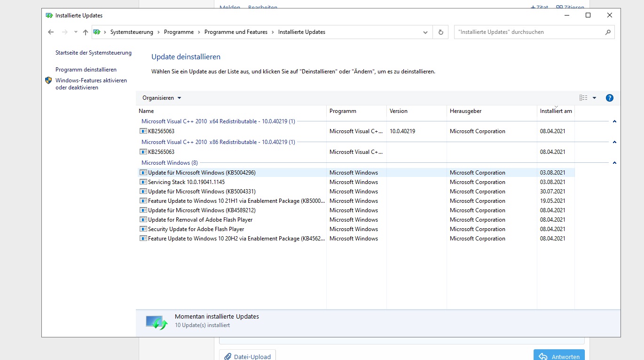Screen dimensions: 644x360
Task: Click date 19.05.2021 in Installiert am column
Action: [x=552, y=201]
